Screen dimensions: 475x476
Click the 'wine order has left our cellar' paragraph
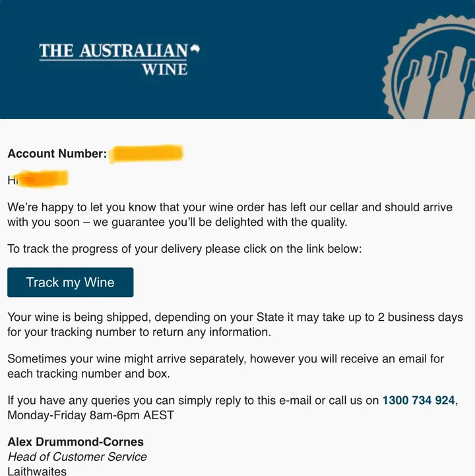[230, 207]
